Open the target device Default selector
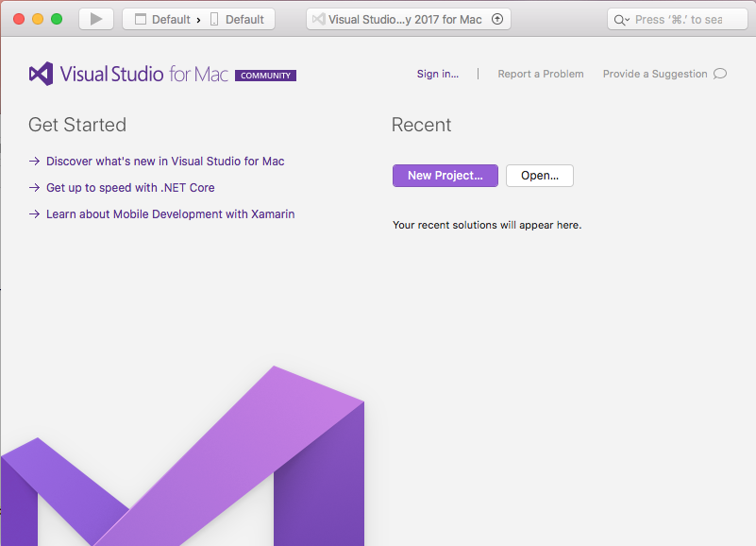756x546 pixels. click(x=244, y=19)
